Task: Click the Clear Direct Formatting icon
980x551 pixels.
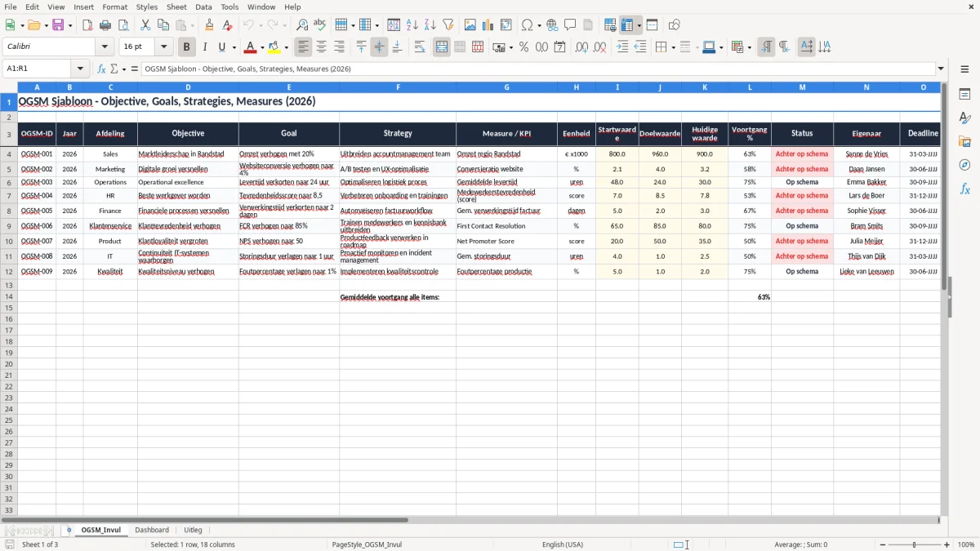Action: [227, 25]
